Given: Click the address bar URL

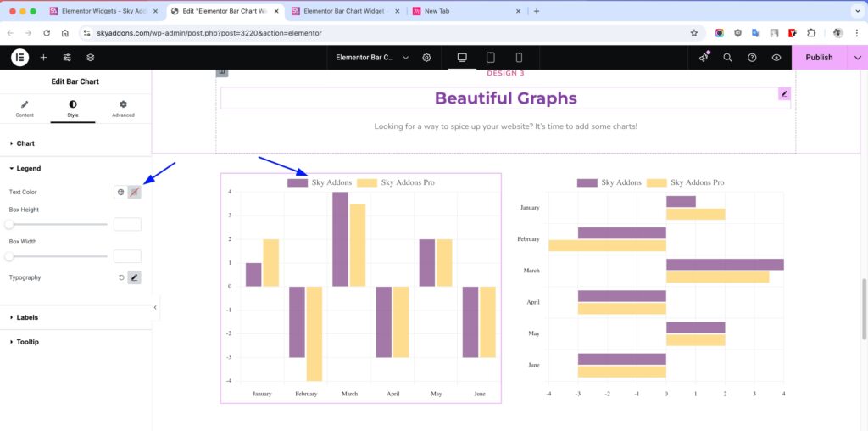Looking at the screenshot, I should pos(209,33).
